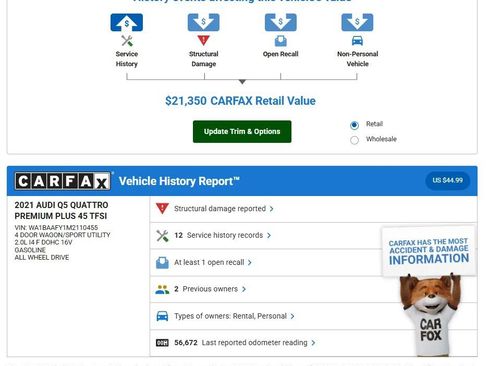Viewport: 488px width, 366px height.
Task: Click the Update Trim & Options button
Action: pos(242,132)
